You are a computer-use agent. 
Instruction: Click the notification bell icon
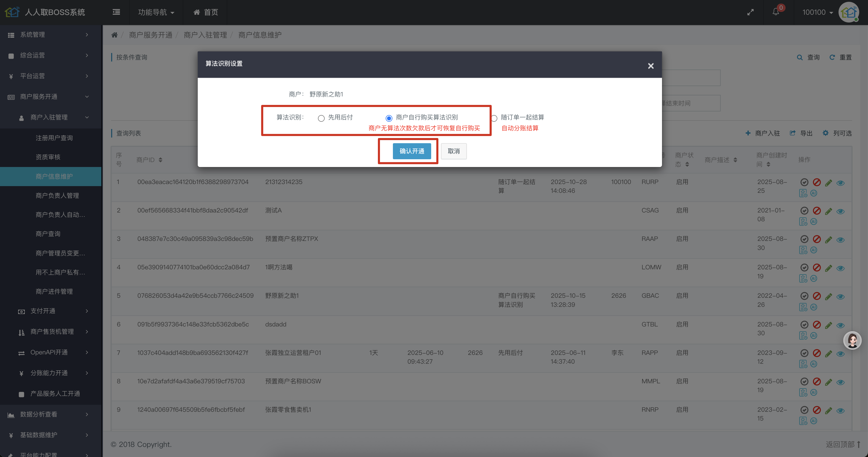776,12
